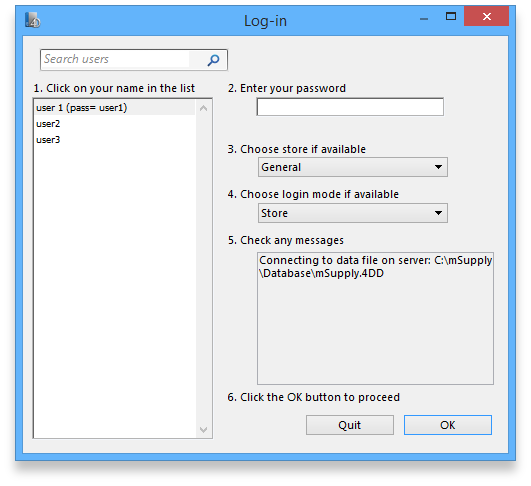Close the Log-in window
531x486 pixels.
click(487, 16)
